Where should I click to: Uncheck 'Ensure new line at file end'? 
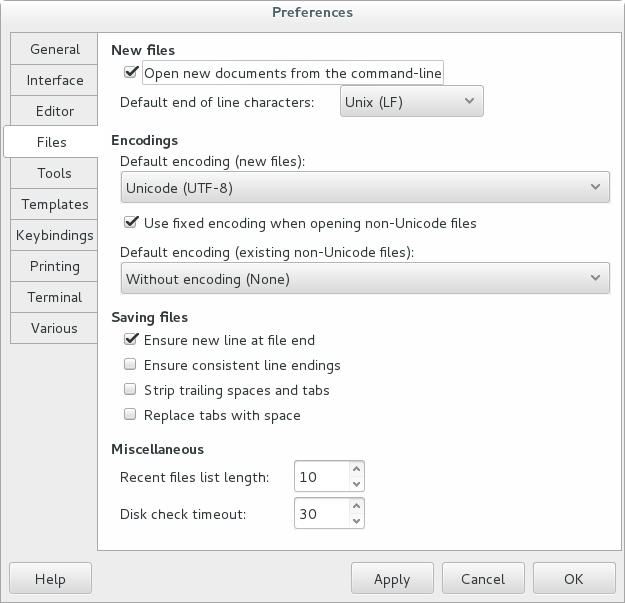click(x=130, y=340)
